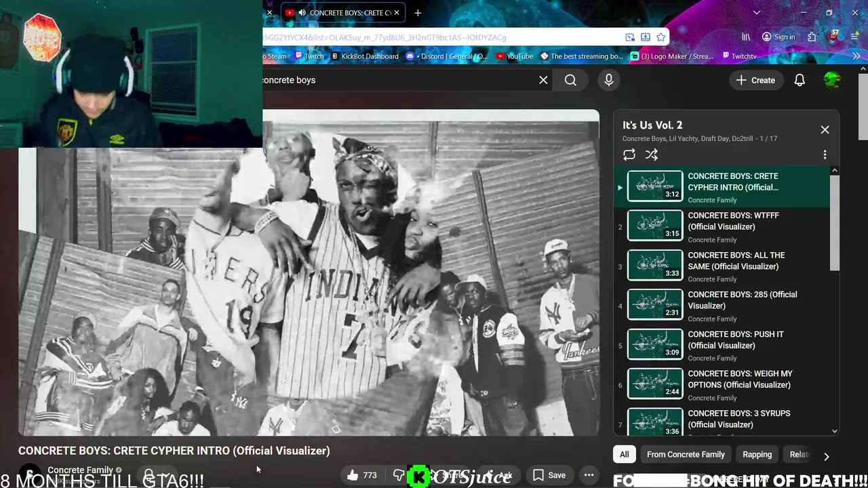The image size is (868, 488).
Task: Open the Twitch bookmark
Action: coord(309,56)
